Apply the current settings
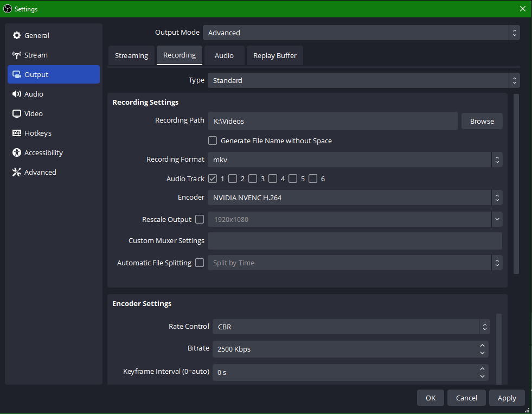 507,398
